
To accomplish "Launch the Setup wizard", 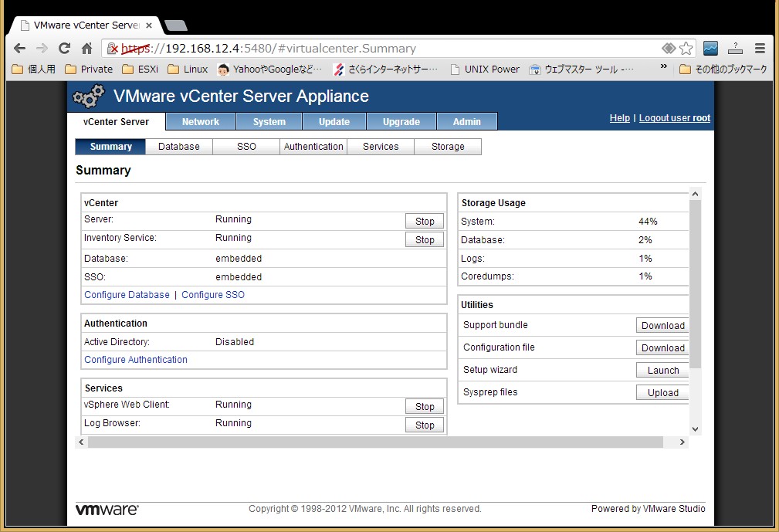I will (662, 370).
